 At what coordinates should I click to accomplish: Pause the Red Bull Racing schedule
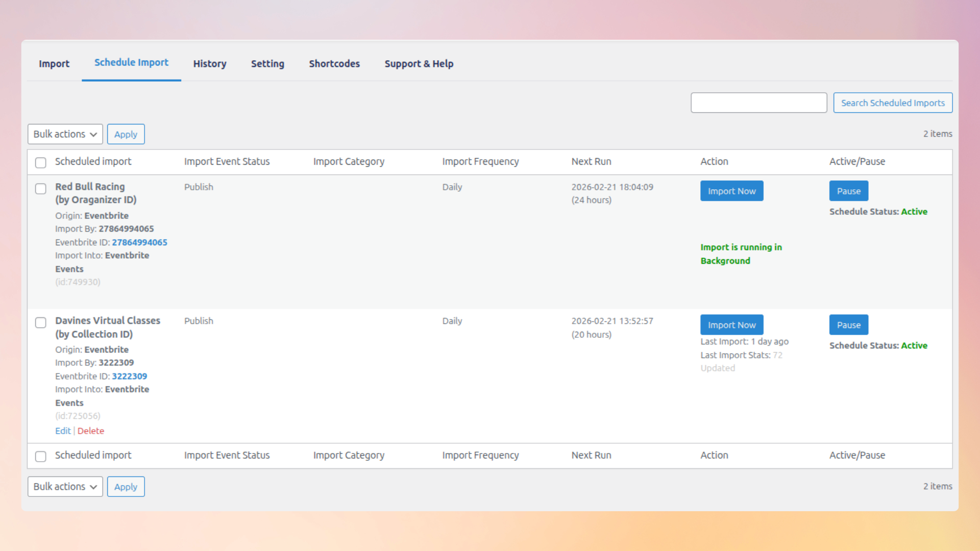848,191
